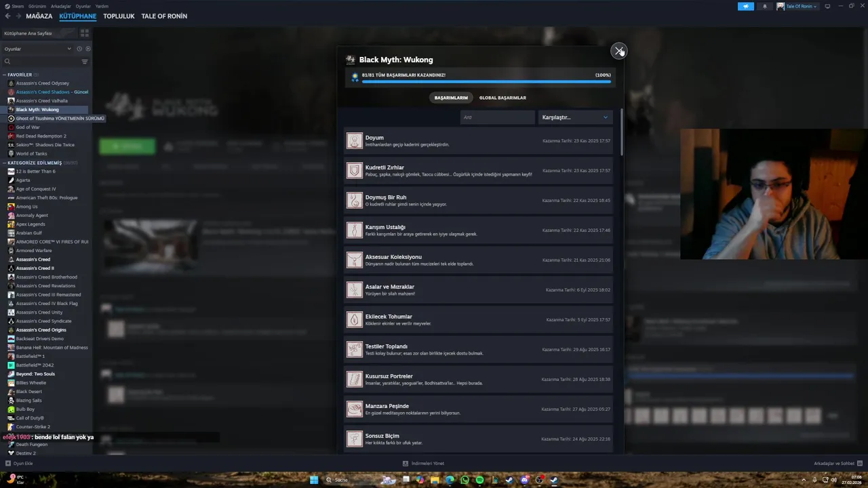Screen dimensions: 868x488
Task: Click the Asalar ve Mızraklar achievement icon
Action: click(x=355, y=289)
